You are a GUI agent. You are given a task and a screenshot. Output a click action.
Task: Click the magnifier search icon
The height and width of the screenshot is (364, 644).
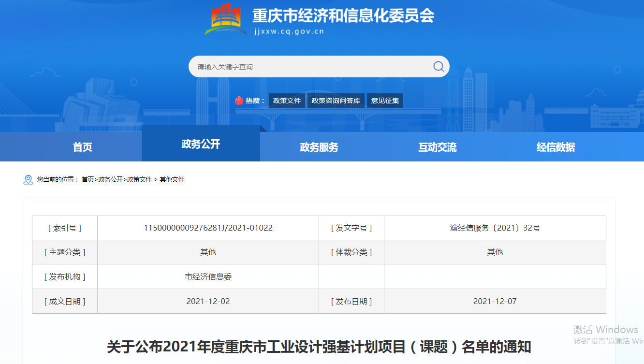[x=438, y=67]
